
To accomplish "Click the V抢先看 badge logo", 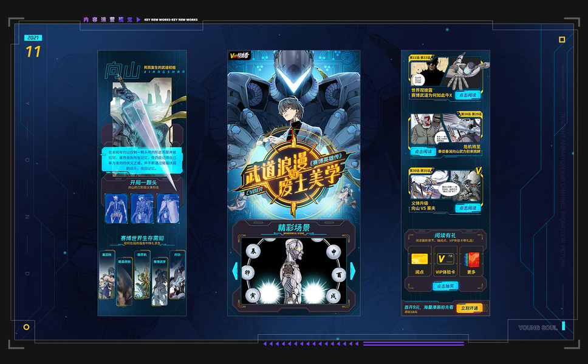I will tap(240, 55).
